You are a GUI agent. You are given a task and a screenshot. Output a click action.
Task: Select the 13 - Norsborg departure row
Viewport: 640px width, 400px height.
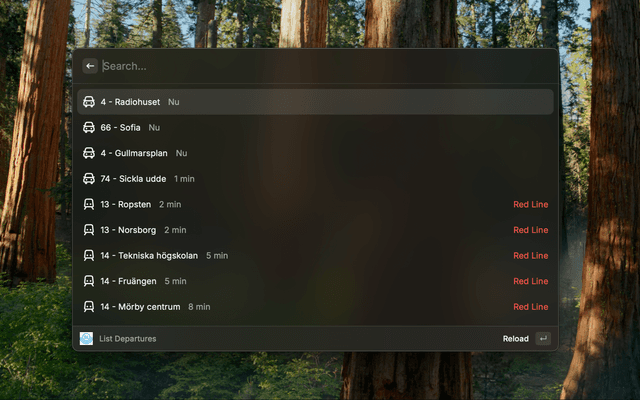coord(315,230)
